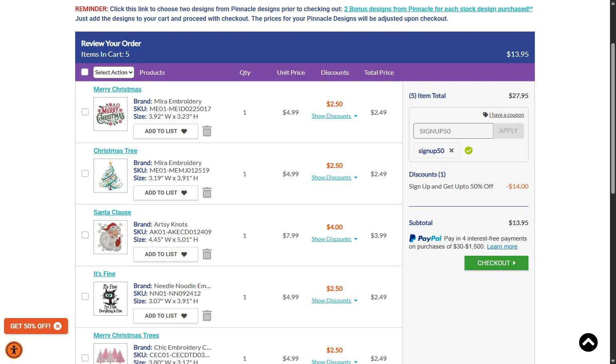Follow the 2 Bonus designs from Pinnacle link

(x=438, y=9)
